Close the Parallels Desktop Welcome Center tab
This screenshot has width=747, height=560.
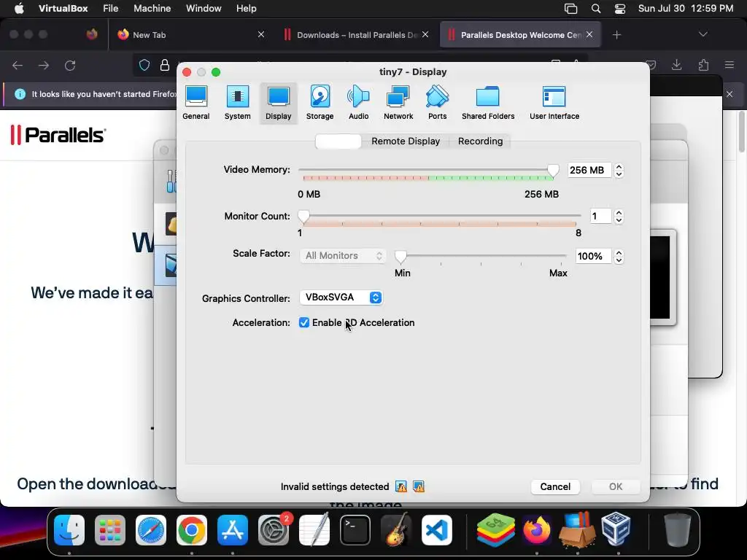click(589, 34)
